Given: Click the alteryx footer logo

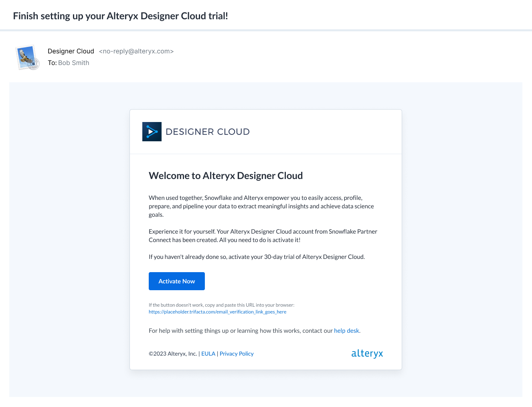Looking at the screenshot, I should pos(367,354).
